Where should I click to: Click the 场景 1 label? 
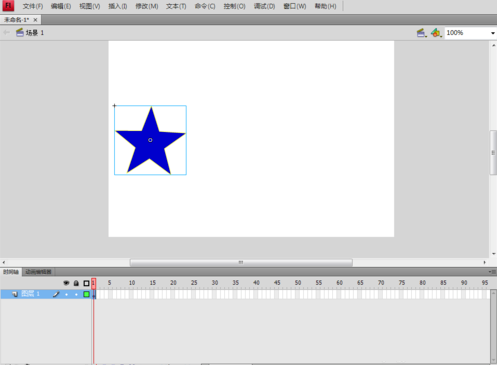35,33
